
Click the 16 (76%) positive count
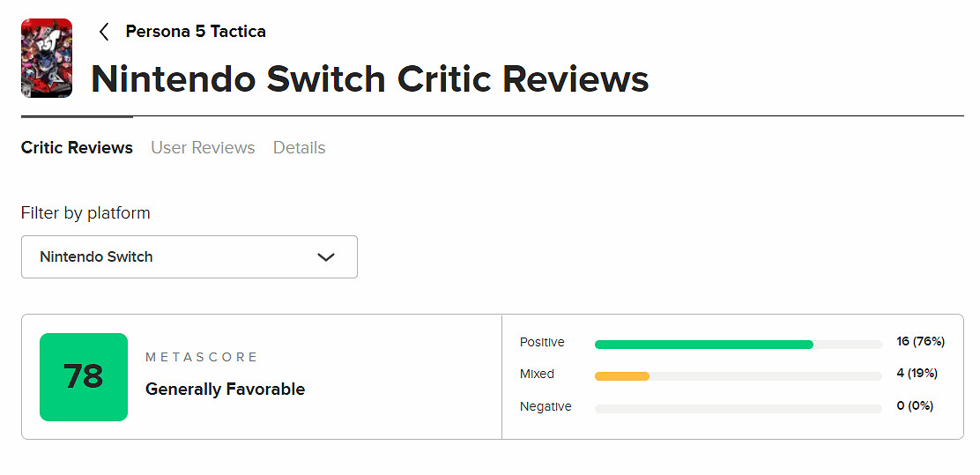tap(920, 342)
